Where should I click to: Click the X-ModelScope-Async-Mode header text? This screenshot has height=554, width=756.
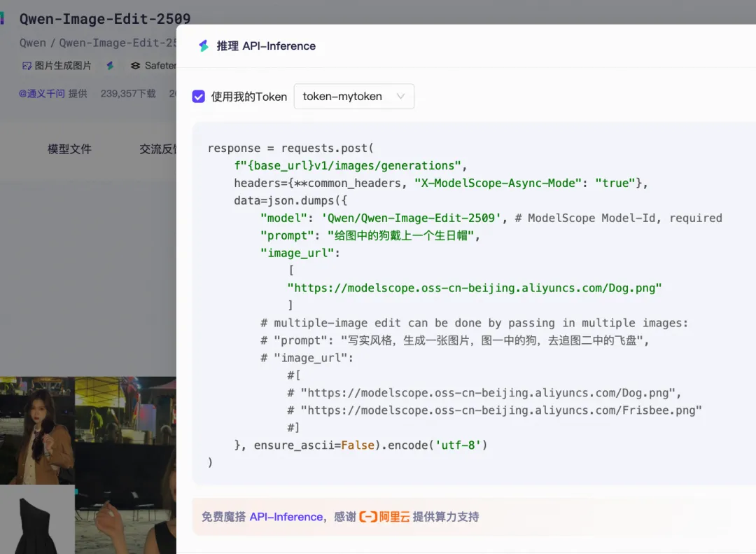click(x=498, y=183)
